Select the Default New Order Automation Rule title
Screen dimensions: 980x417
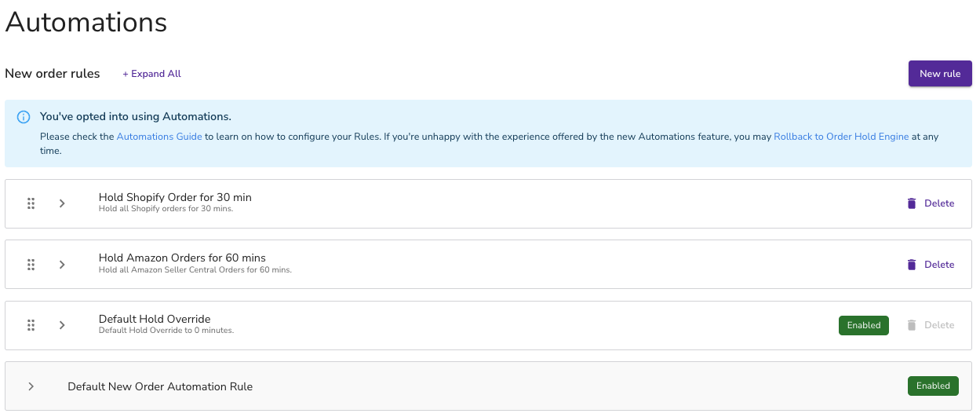click(x=160, y=386)
